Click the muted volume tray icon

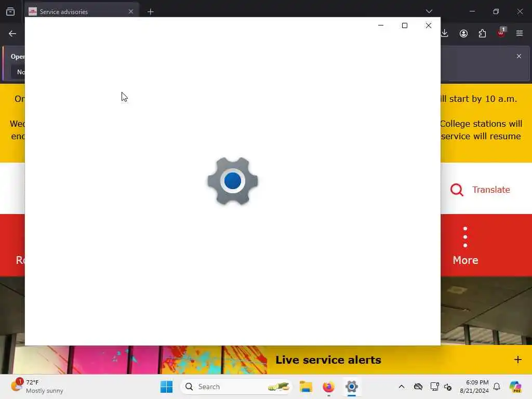pos(448,387)
